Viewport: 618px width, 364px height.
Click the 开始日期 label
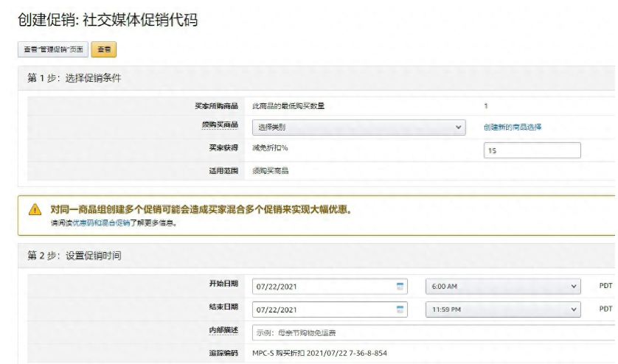click(223, 284)
